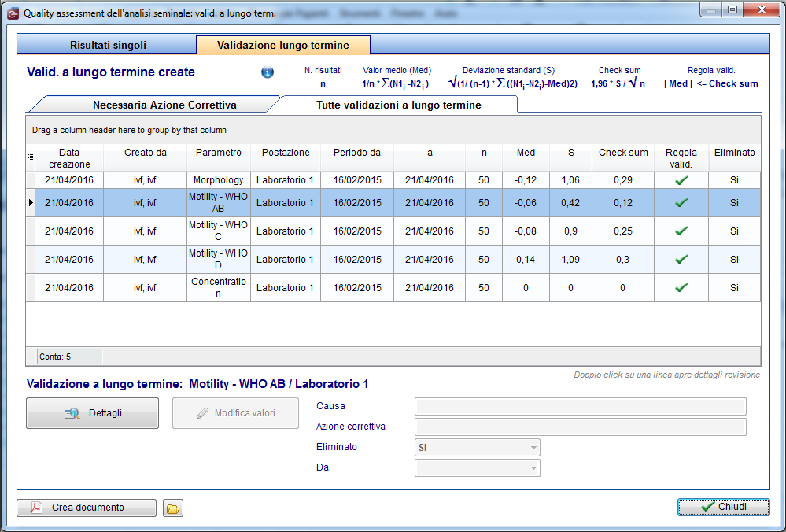
Task: Click row indicator arrow of selected row
Action: 31,202
